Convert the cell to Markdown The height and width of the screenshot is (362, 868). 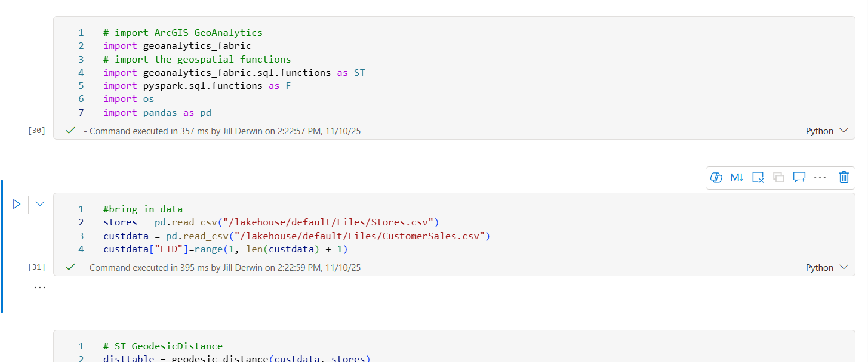coord(737,177)
